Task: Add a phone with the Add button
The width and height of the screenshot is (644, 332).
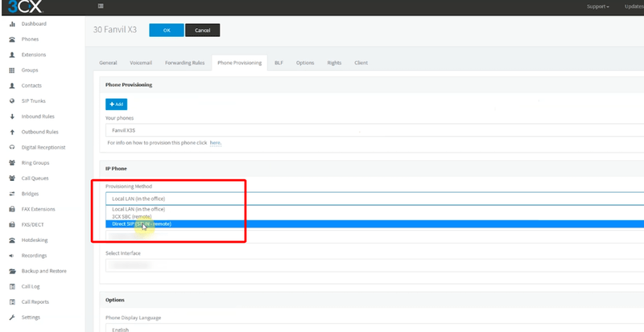Action: [x=116, y=104]
